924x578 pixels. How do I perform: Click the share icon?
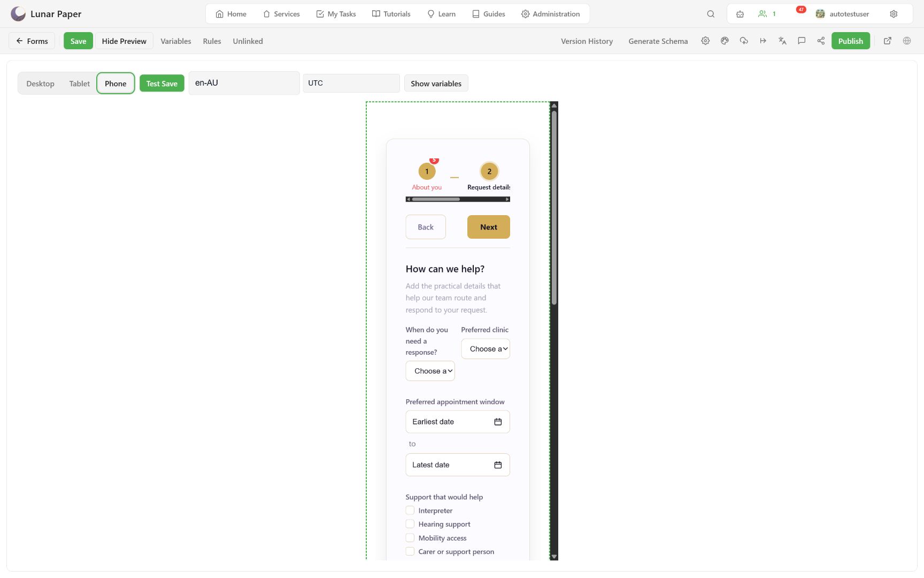(821, 41)
